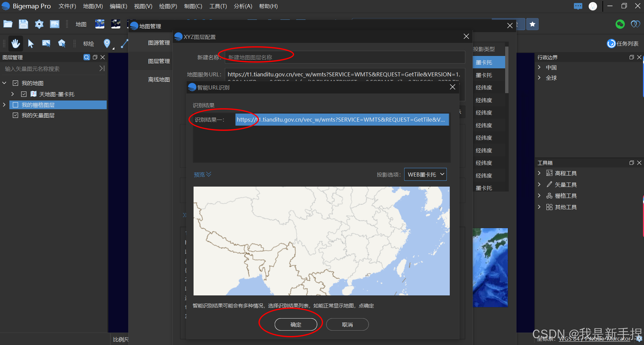Toggle the 我的矢量图层 checkbox
The width and height of the screenshot is (644, 345).
click(x=15, y=115)
